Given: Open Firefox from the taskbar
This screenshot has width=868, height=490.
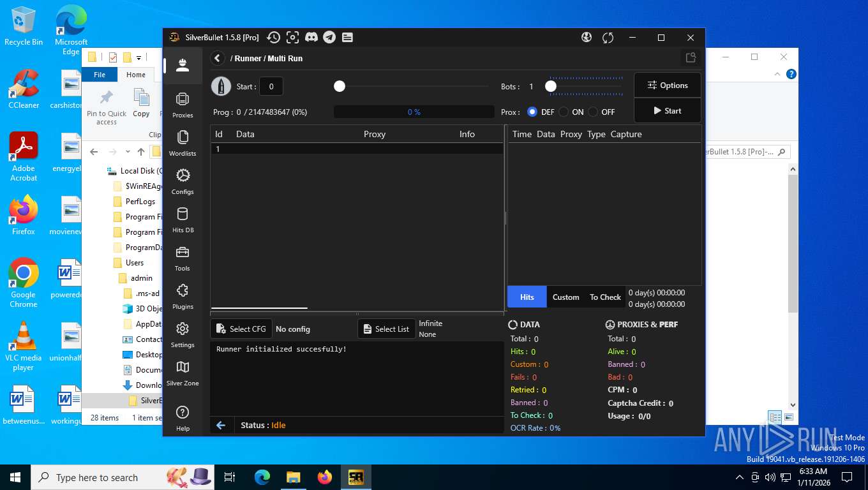Looking at the screenshot, I should (x=325, y=477).
